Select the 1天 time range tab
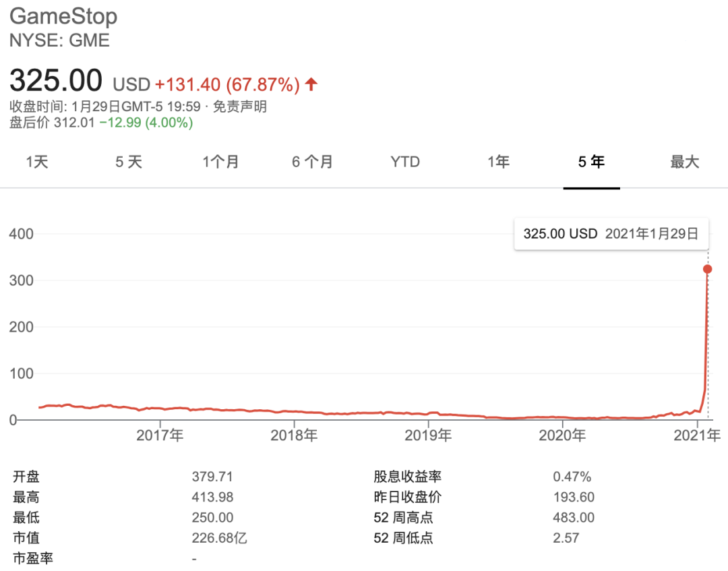This screenshot has width=728, height=571. click(x=37, y=162)
